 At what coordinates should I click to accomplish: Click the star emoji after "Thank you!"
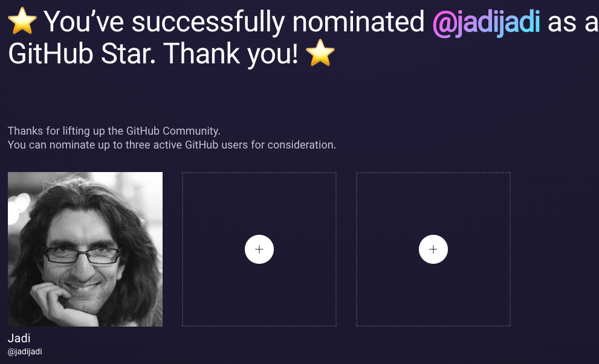[x=320, y=53]
